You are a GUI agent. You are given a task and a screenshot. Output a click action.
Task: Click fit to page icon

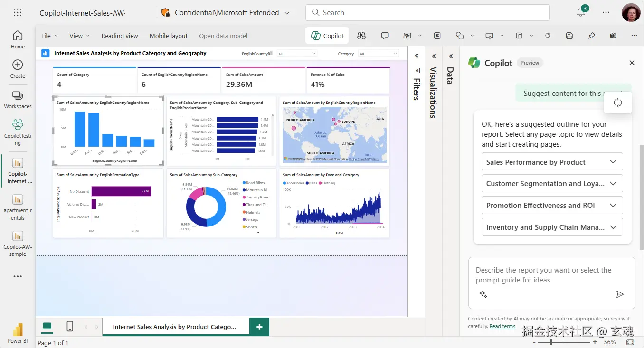pyautogui.click(x=630, y=342)
